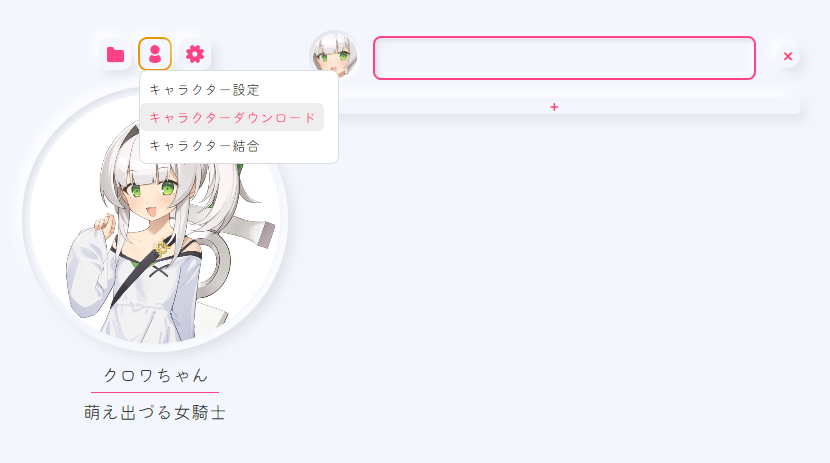Image resolution: width=830 pixels, height=463 pixels.
Task: Open character download highlighted in pink
Action: click(232, 117)
